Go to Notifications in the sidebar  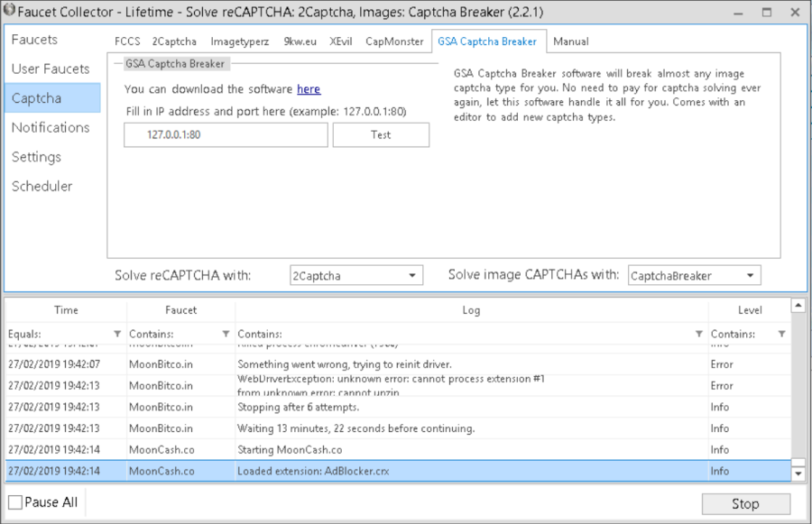(x=50, y=127)
